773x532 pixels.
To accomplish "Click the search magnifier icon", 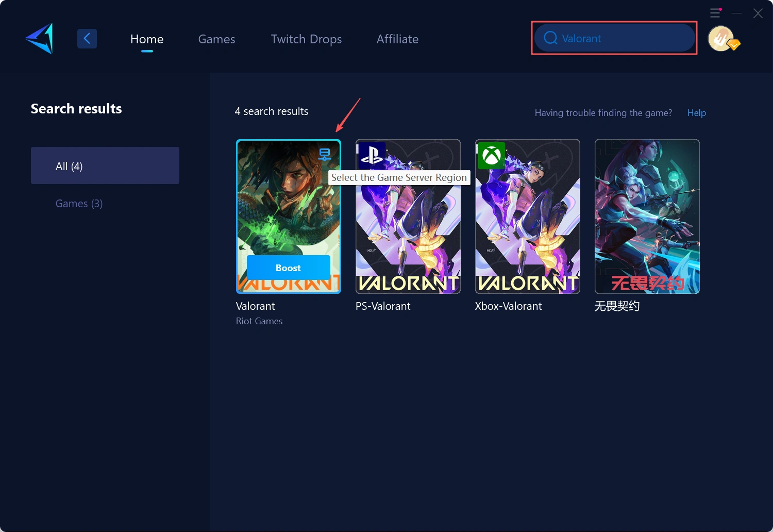I will point(550,38).
